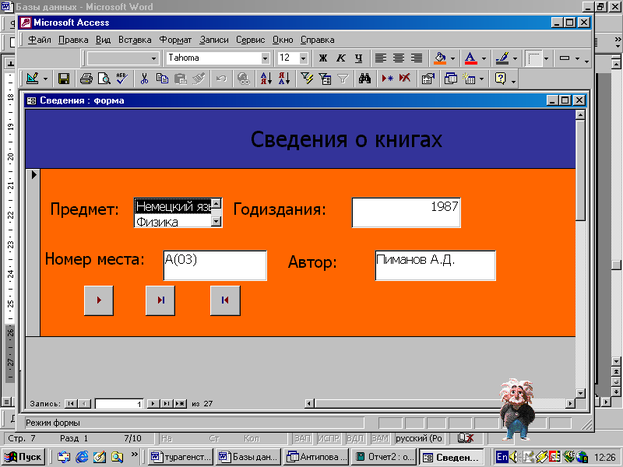Click the Find binoculars icon
Viewport: 623px width, 467px height.
pos(365,78)
